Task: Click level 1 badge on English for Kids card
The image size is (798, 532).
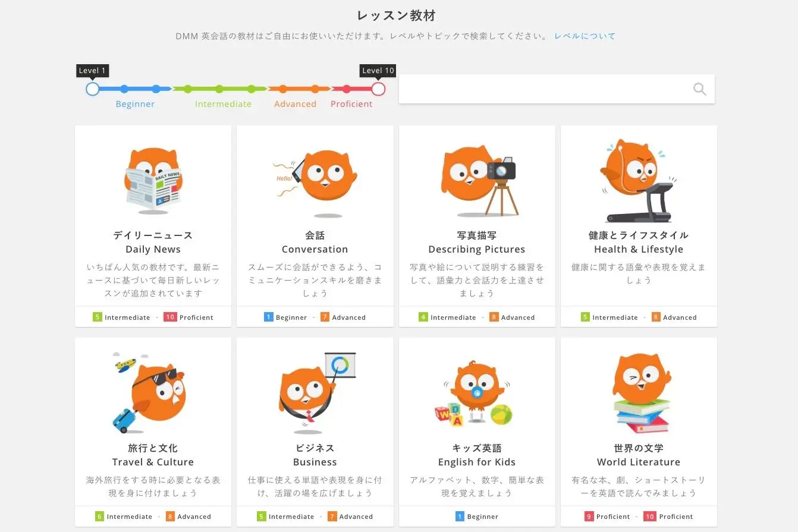Action: (x=460, y=516)
